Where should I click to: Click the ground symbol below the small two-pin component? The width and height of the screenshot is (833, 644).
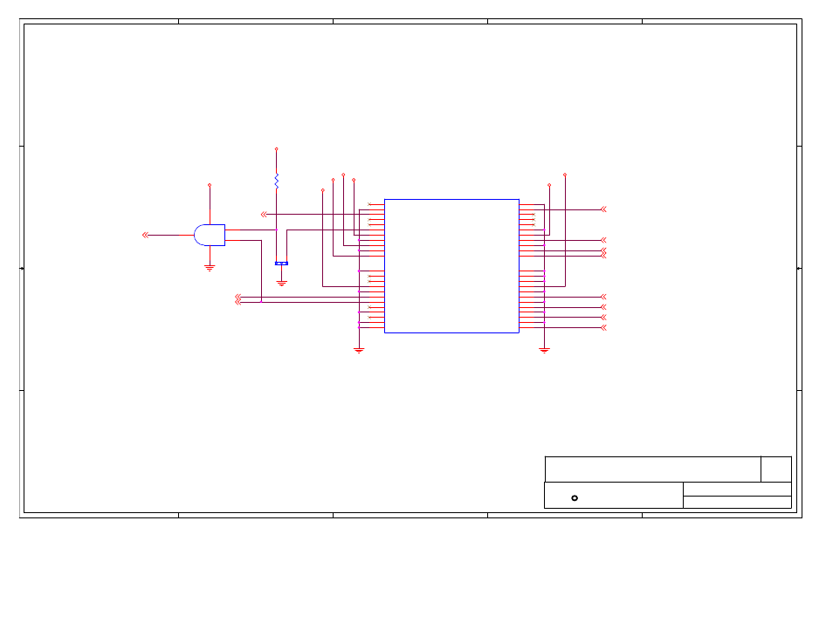[281, 284]
